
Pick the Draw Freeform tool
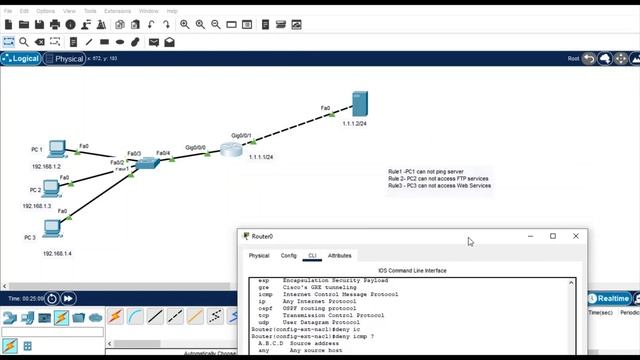[x=136, y=42]
